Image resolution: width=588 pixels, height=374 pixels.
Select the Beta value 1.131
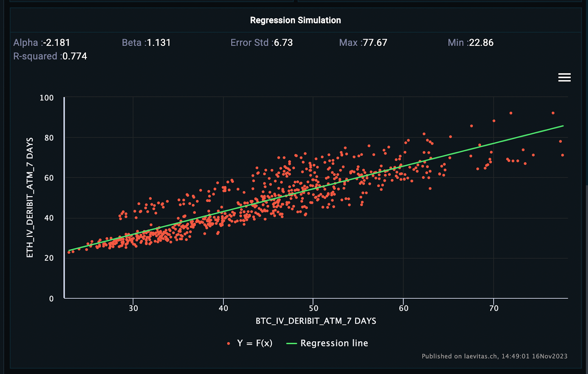click(159, 43)
